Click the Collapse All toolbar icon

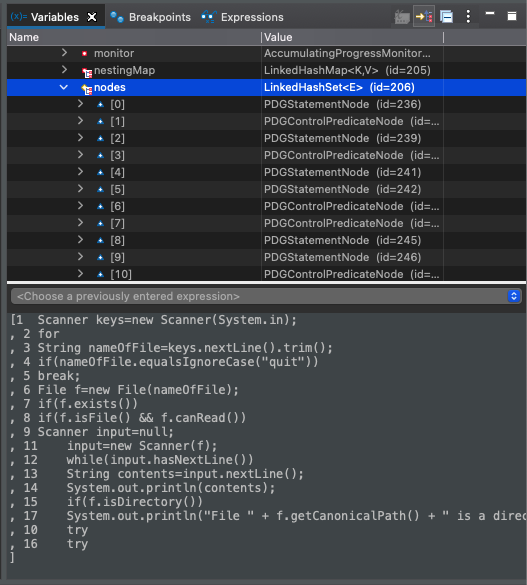point(446,17)
